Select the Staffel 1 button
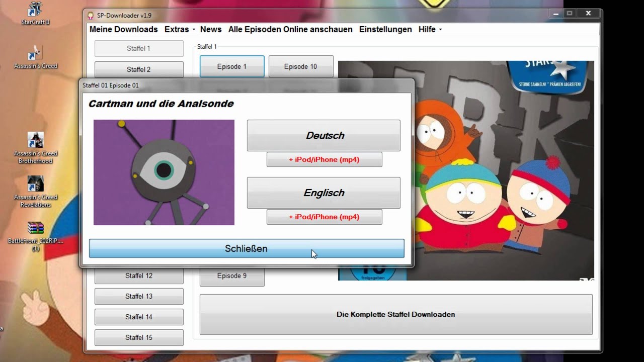The image size is (644, 362). pos(139,49)
